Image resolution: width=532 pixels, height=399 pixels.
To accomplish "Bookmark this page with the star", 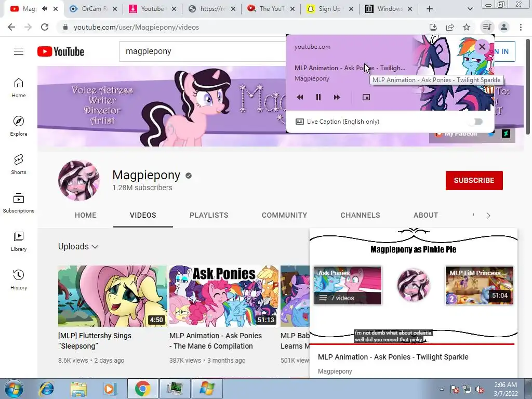I will tap(467, 27).
